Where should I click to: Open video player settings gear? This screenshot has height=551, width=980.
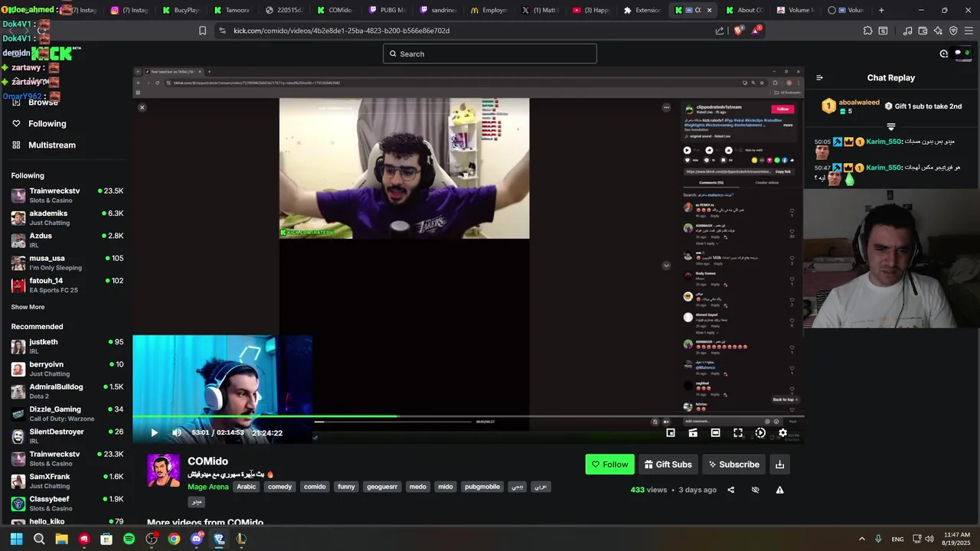click(x=782, y=432)
